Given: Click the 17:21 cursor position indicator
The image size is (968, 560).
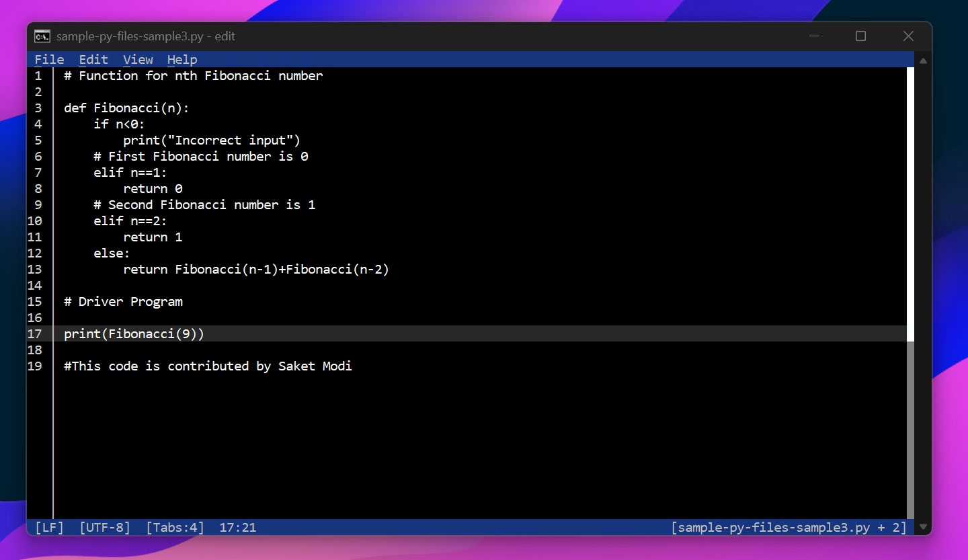Looking at the screenshot, I should pos(238,527).
